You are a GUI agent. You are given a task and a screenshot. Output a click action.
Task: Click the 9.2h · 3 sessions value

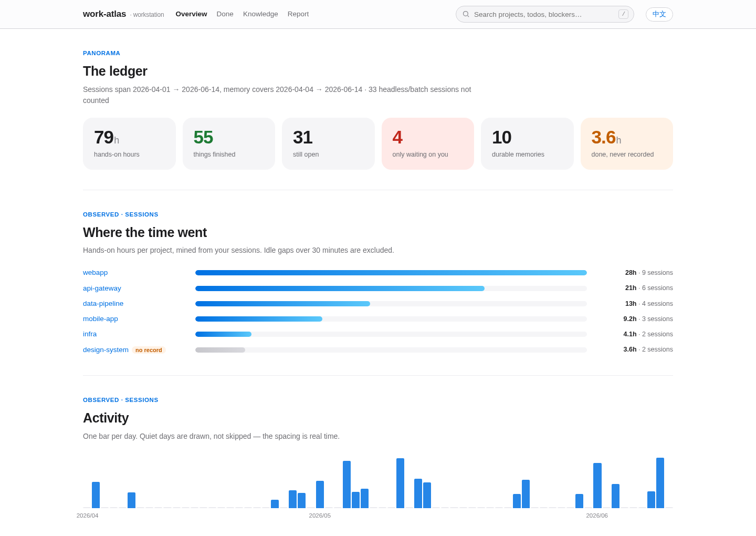648,319
